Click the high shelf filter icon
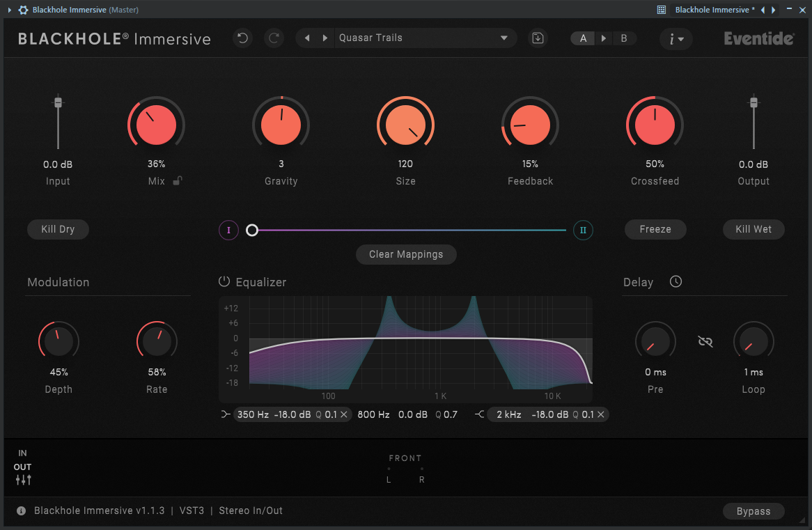This screenshot has height=530, width=812. 480,414
